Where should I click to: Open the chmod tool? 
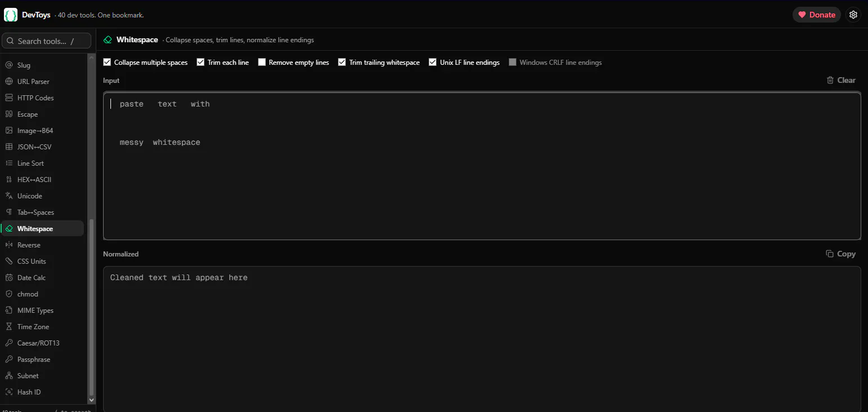(42, 294)
